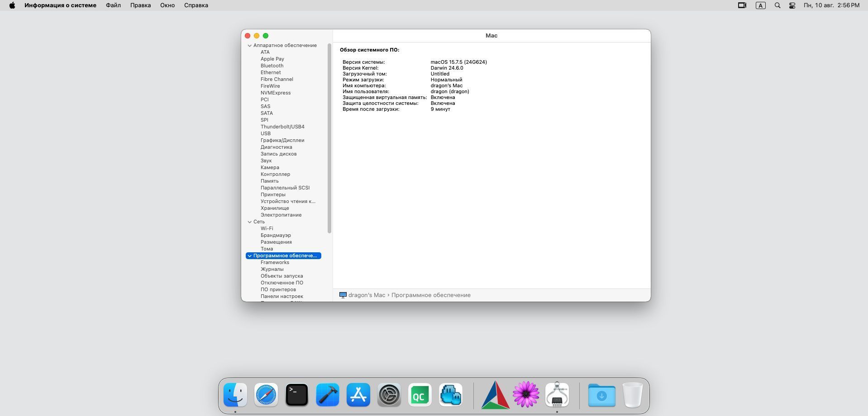Collapse the Аппаратное обеспечение section
This screenshot has width=868, height=416.
[249, 46]
